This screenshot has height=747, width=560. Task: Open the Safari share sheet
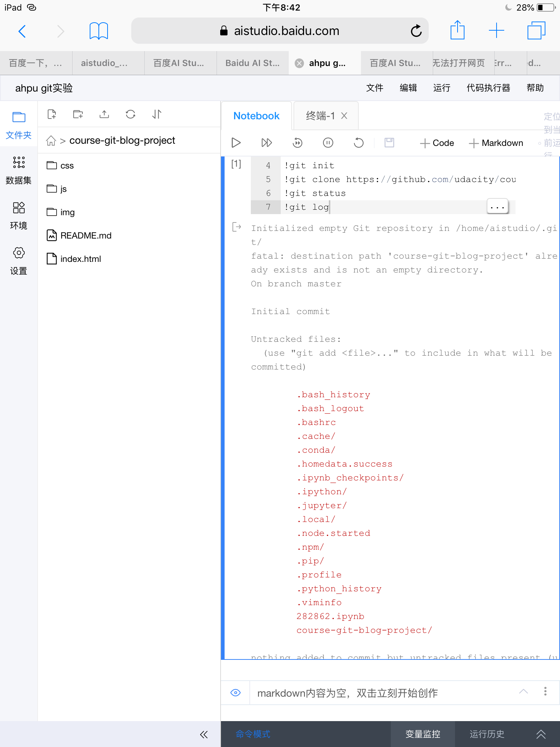tap(457, 30)
